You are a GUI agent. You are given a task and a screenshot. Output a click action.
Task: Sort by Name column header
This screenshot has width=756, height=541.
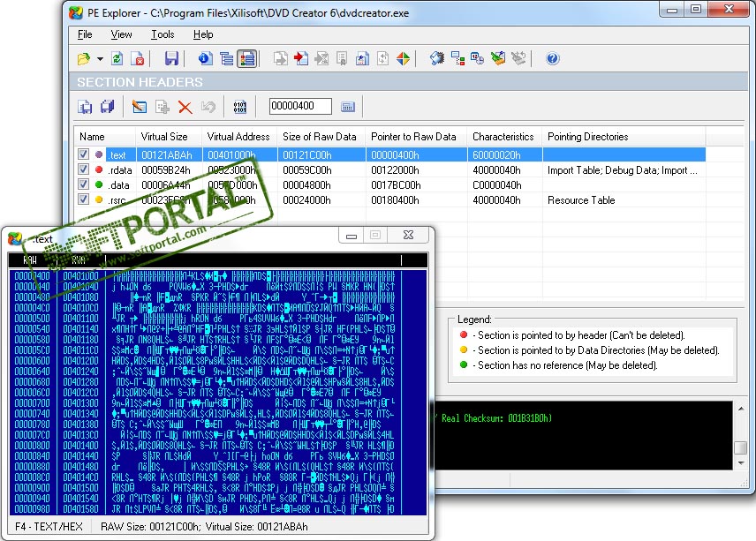click(104, 137)
